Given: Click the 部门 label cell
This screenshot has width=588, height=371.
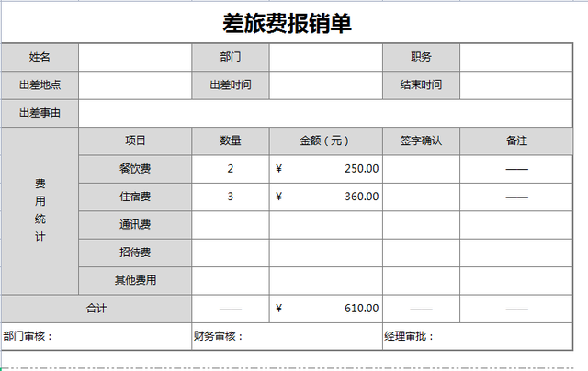Looking at the screenshot, I should click(x=231, y=57).
